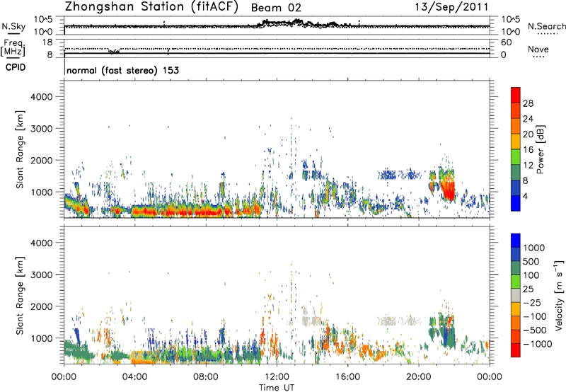Pick the yellow segment of the power color bar
The height and width of the screenshot is (392, 566).
tap(516, 142)
